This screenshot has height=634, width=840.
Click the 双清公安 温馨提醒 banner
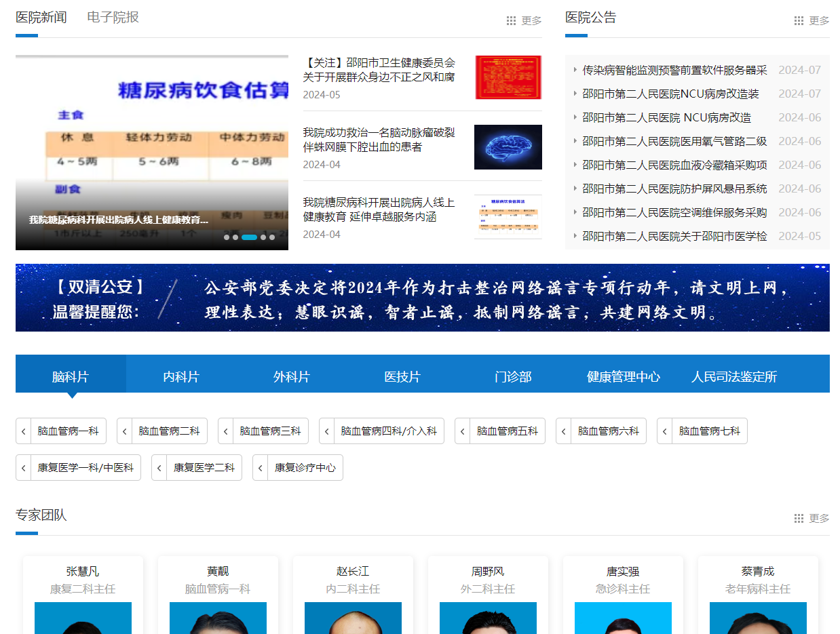423,298
